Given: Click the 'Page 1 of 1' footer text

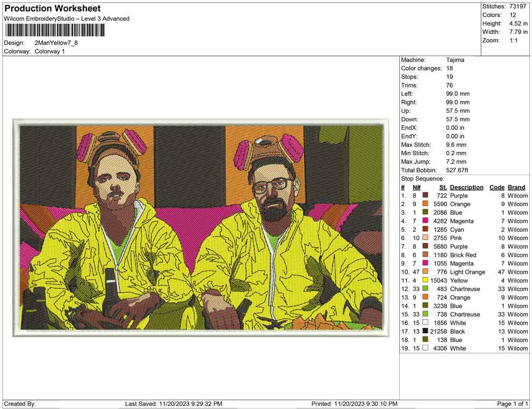Looking at the screenshot, I should (512, 404).
